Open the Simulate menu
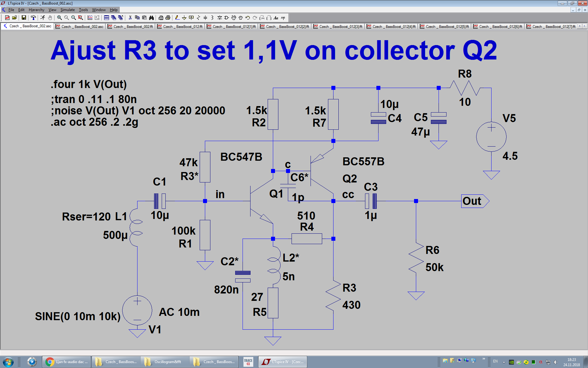 pos(67,10)
